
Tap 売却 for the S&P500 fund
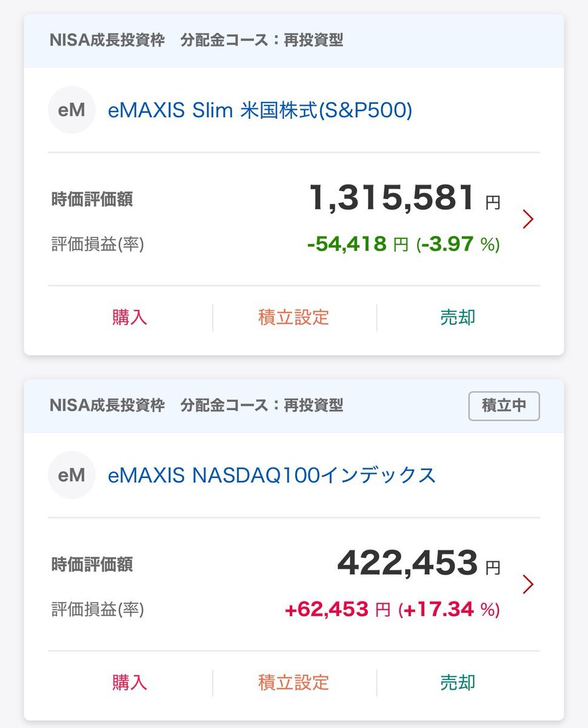pos(458,317)
